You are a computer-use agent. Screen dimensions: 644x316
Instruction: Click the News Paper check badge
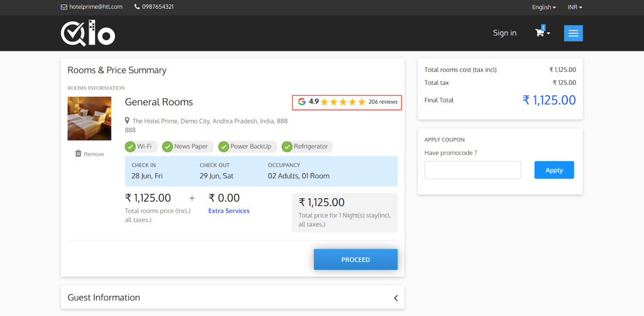(x=167, y=147)
